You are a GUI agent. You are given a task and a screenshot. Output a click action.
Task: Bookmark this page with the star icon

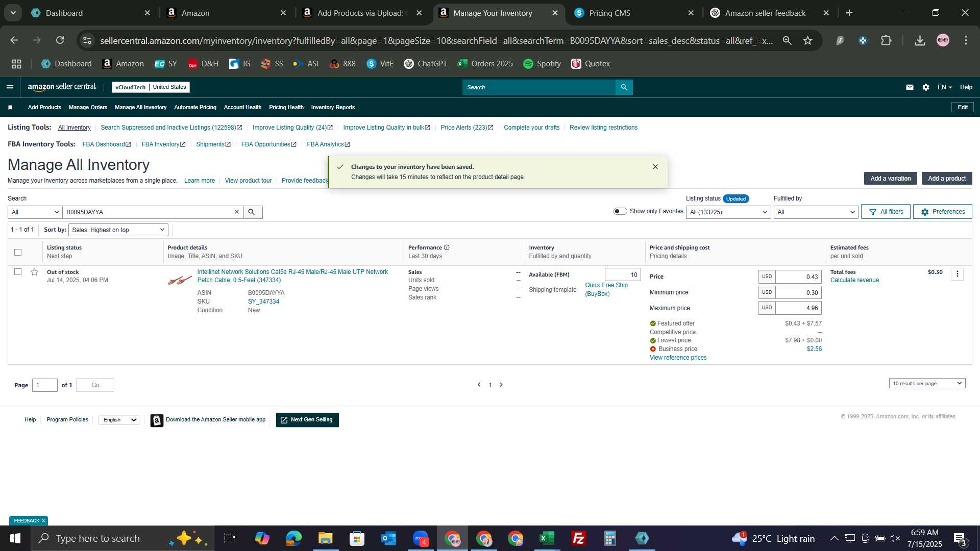(807, 40)
